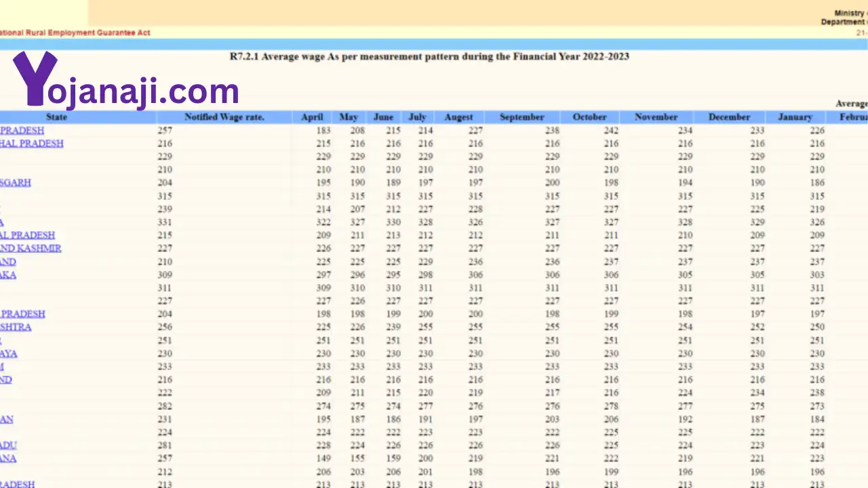Open the ADU state link

point(8,445)
